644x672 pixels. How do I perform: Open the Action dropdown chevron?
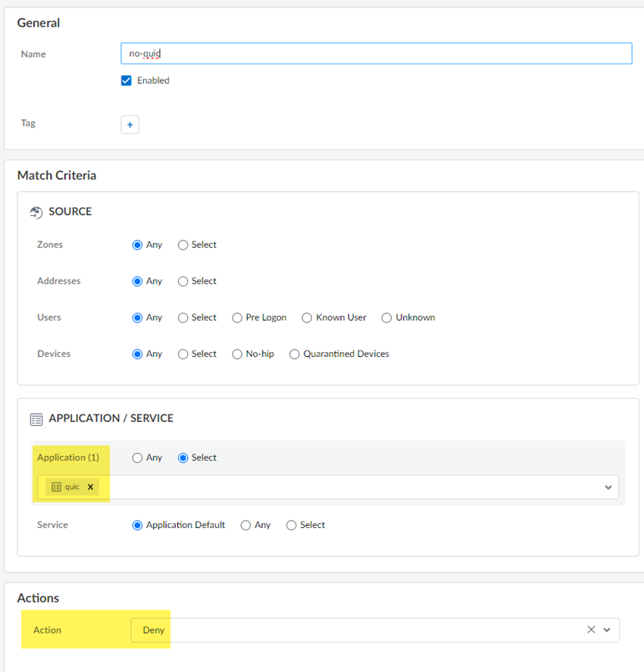(x=607, y=630)
